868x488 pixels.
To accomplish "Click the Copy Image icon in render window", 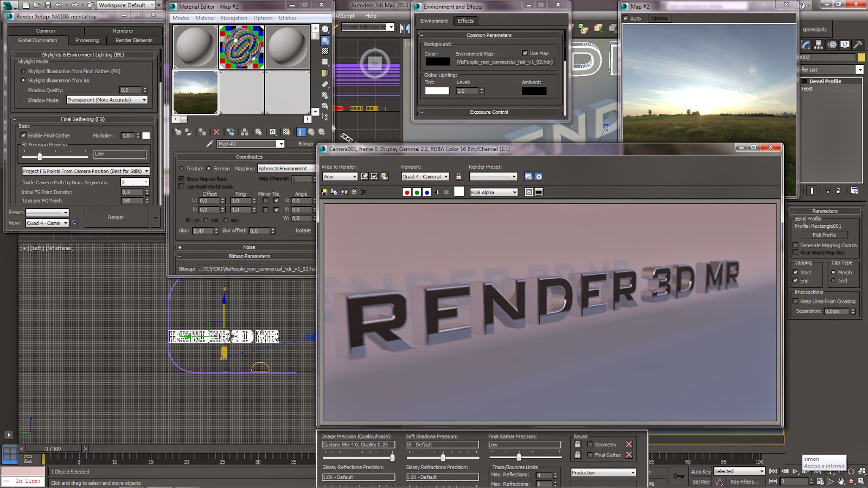I will click(334, 192).
